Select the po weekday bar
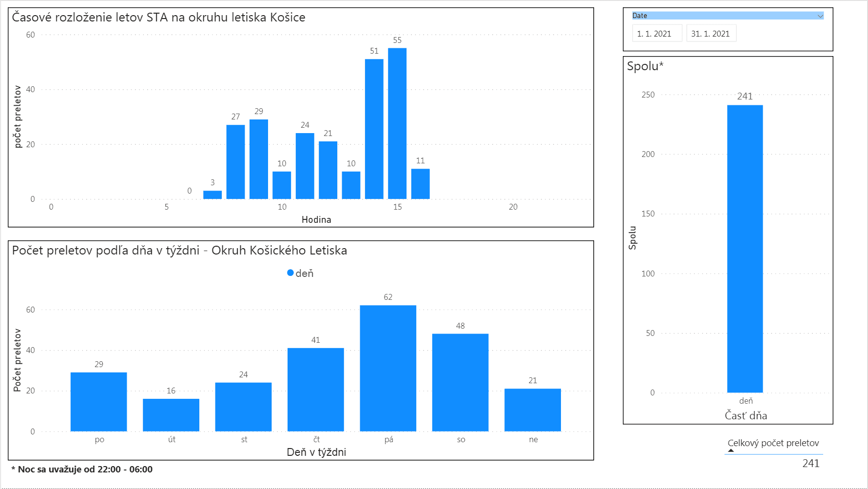868x489 pixels. pos(99,402)
